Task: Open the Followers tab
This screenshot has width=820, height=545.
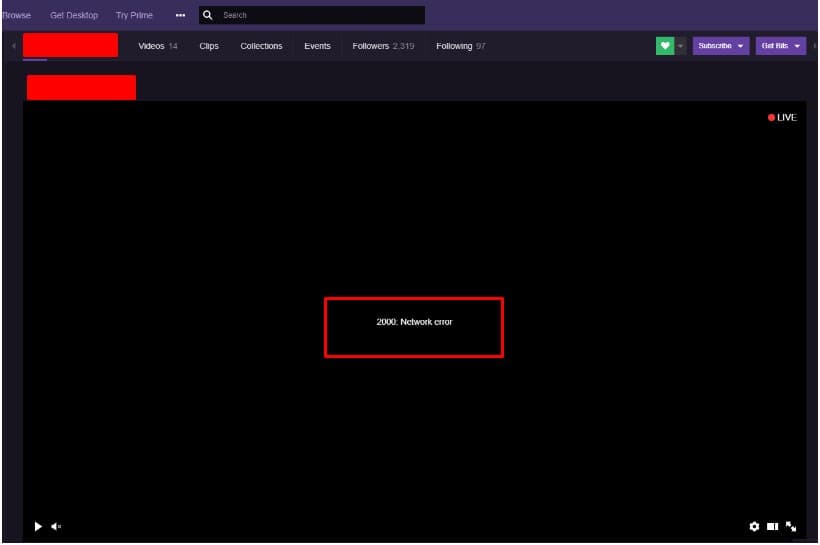Action: [383, 46]
